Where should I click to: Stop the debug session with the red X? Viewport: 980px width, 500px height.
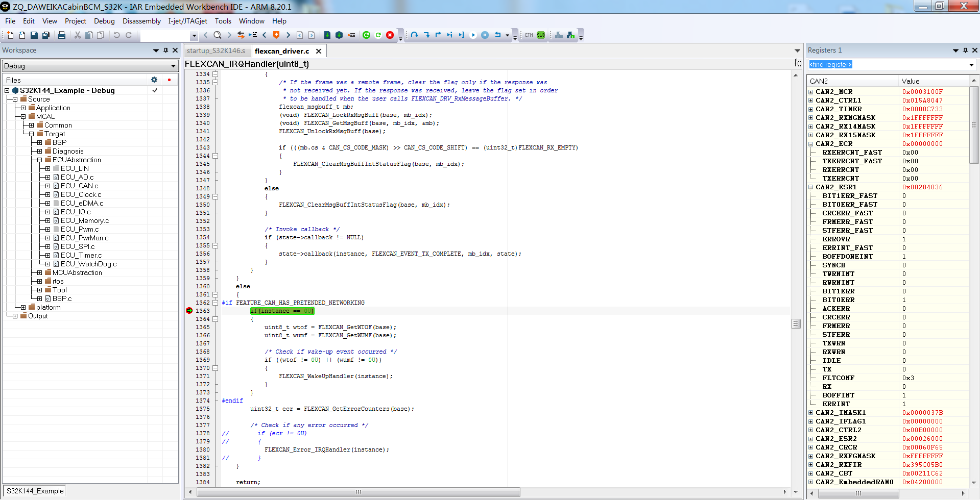[389, 35]
